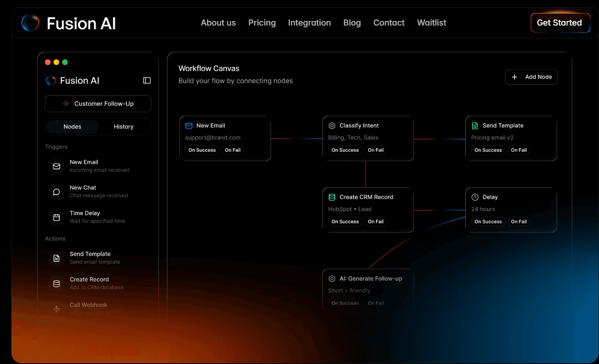This screenshot has width=599, height=364.
Task: Click On Fail on Create CRM Record node
Action: pyautogui.click(x=376, y=222)
